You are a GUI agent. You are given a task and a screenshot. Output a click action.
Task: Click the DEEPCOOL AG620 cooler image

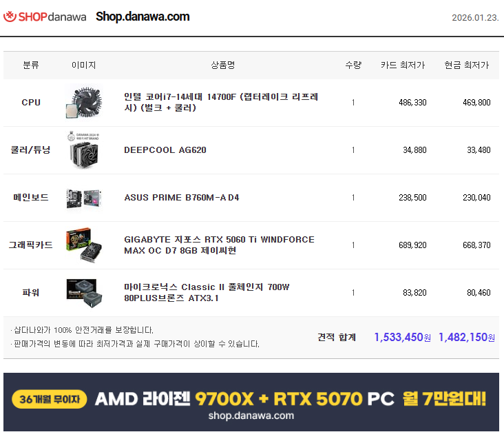[84, 150]
